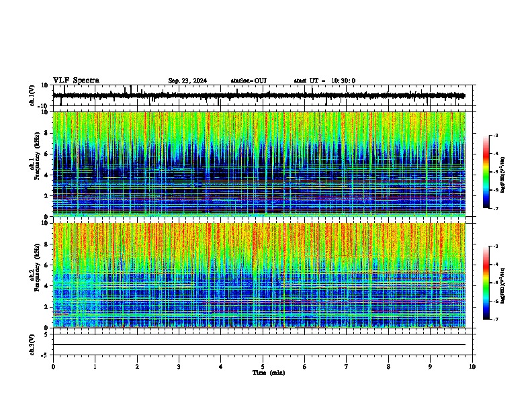Click the ch.1 spectrogram color bar
Screen dimensions: 532x411
click(x=486, y=172)
